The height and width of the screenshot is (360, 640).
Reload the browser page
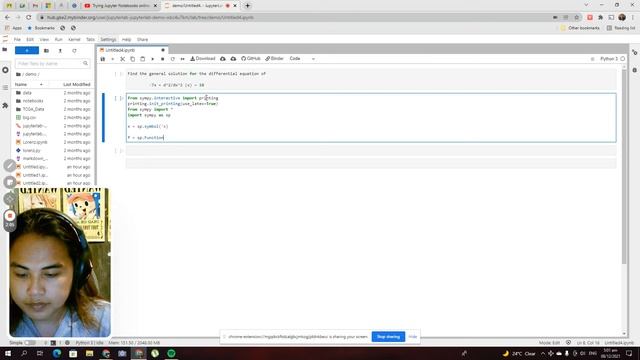[29, 18]
